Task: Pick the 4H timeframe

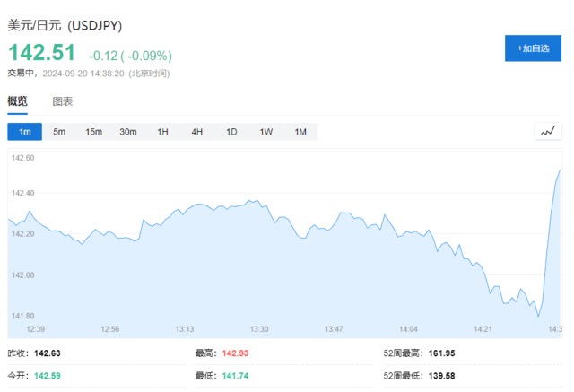Action: click(196, 132)
